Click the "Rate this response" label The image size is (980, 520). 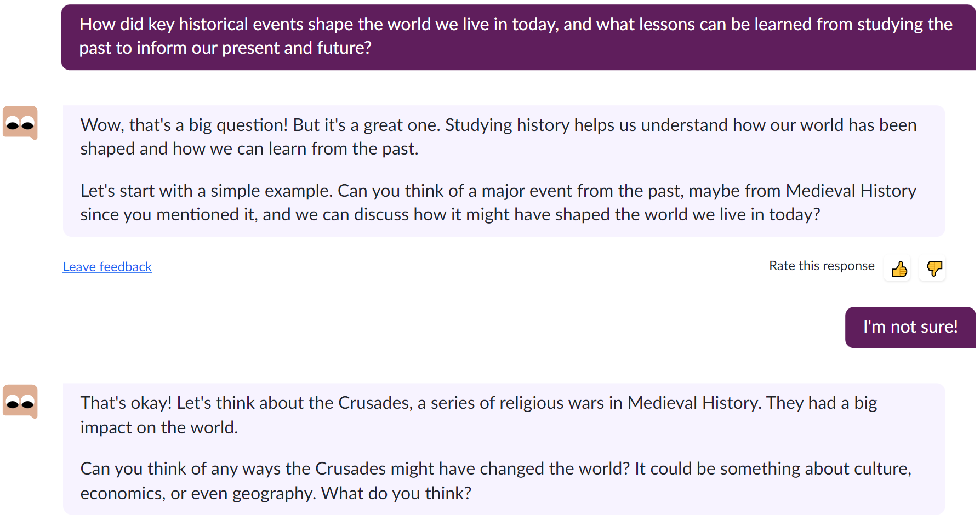(x=821, y=266)
